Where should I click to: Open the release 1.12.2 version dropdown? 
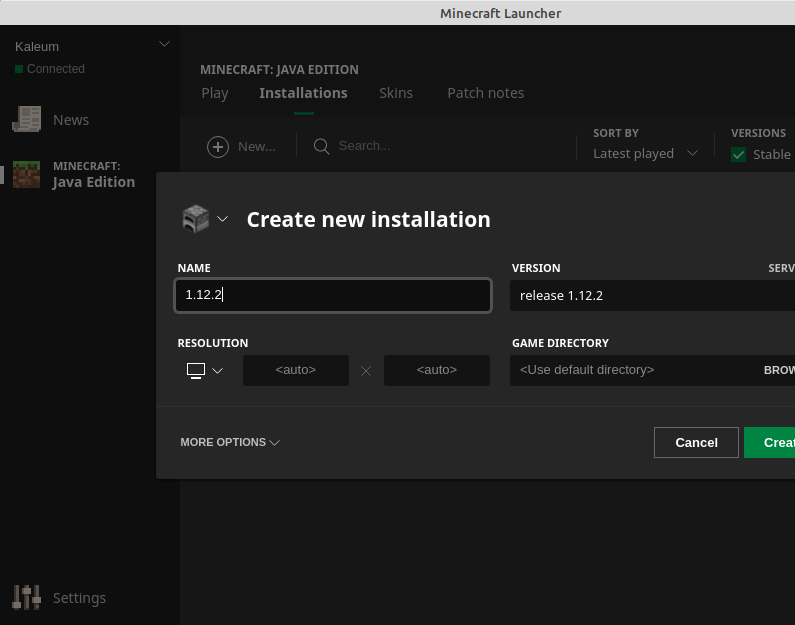click(x=650, y=296)
